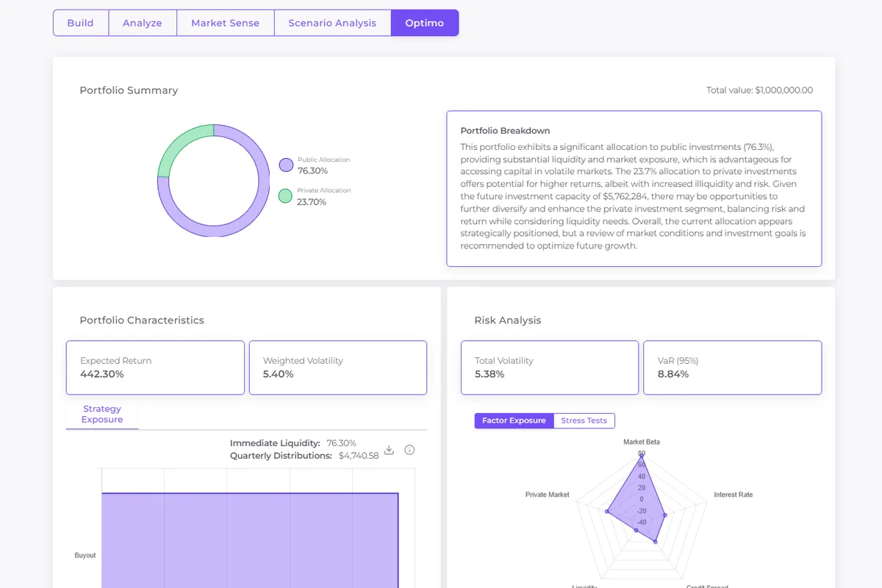The width and height of the screenshot is (882, 588).
Task: Click the active Optimo tab
Action: [425, 23]
